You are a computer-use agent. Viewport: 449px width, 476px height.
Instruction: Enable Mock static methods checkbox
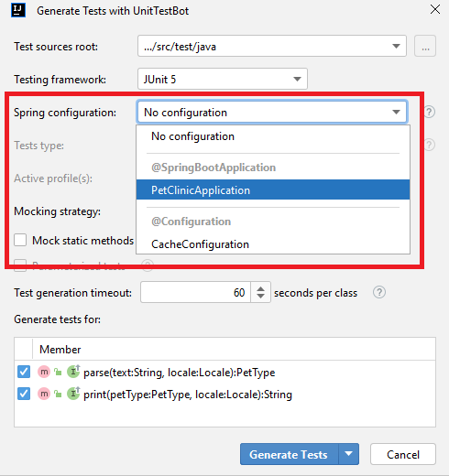click(20, 240)
